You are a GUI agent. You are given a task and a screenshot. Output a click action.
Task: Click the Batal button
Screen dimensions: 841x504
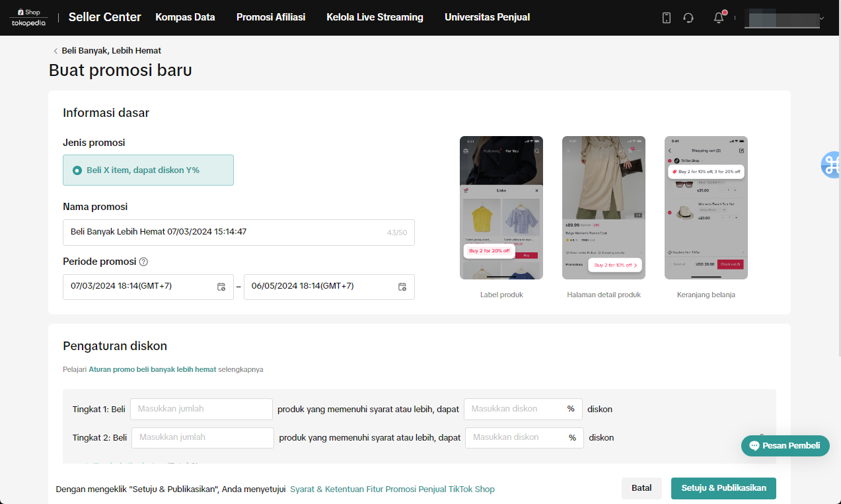click(x=641, y=488)
